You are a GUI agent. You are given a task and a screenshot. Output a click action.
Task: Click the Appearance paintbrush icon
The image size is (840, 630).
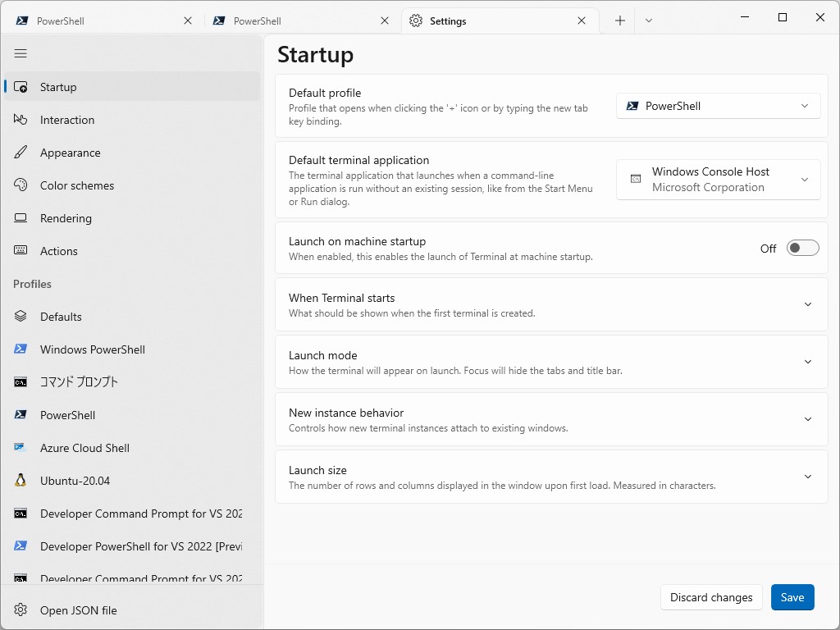click(21, 153)
